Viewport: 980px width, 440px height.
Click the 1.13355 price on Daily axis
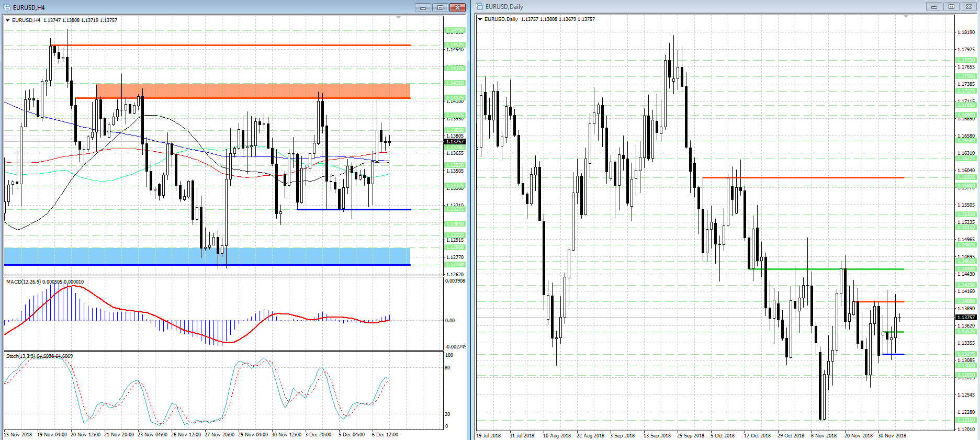coord(966,343)
